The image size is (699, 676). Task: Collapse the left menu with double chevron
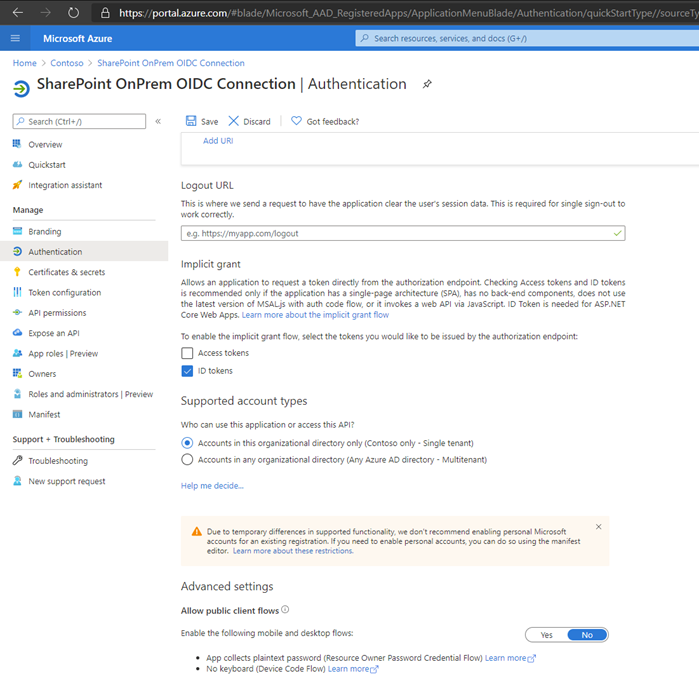point(158,121)
